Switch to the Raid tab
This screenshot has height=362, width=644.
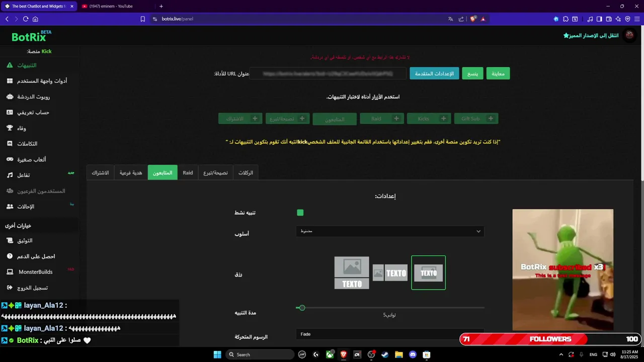(188, 172)
